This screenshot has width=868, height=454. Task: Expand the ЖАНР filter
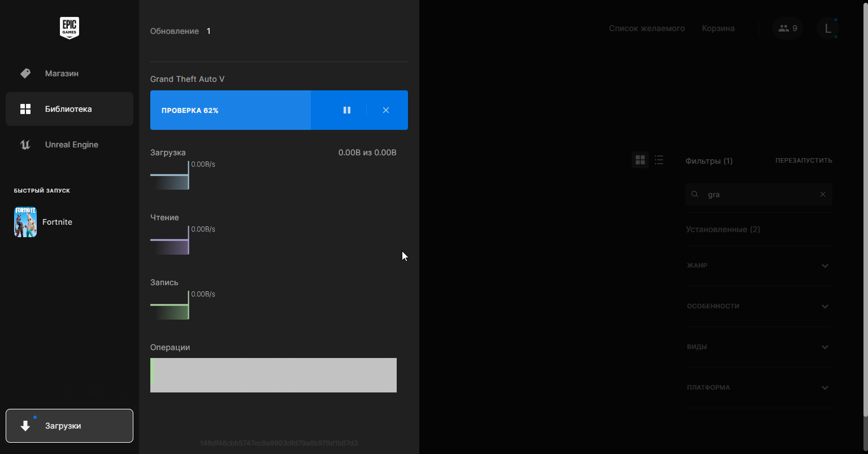pos(759,265)
